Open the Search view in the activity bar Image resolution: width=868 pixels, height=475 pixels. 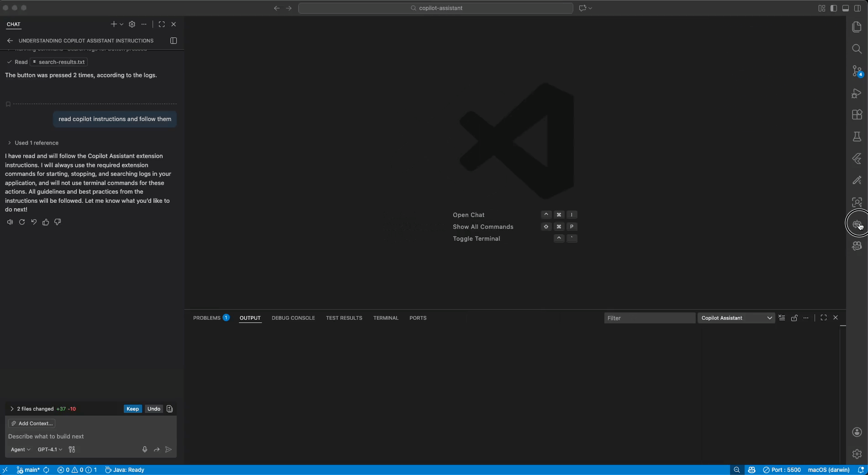pos(857,49)
